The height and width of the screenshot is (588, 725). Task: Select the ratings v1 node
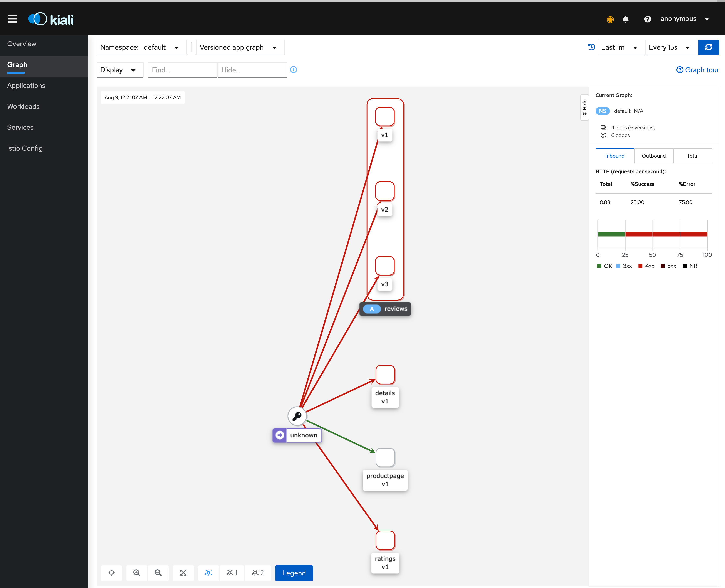(x=385, y=540)
